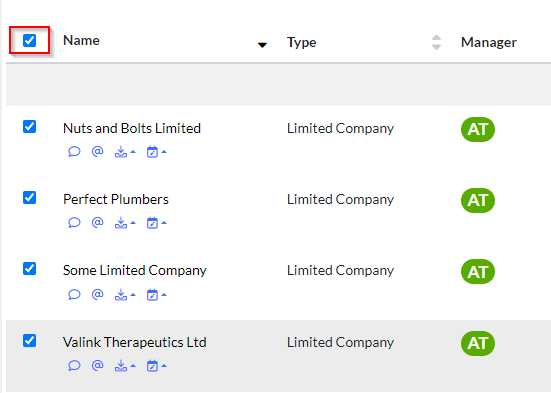551x393 pixels.
Task: Open the Some Limited Company client link
Action: pyautogui.click(x=135, y=270)
